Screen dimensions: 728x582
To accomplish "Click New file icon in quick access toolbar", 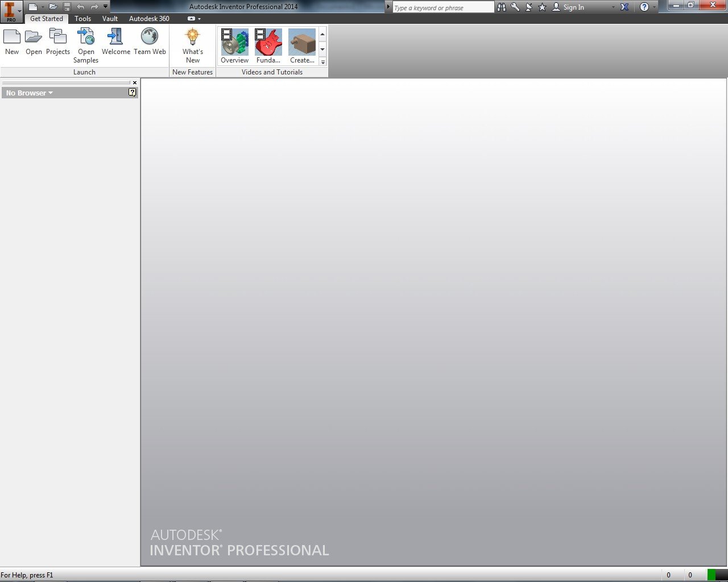I will [x=34, y=7].
